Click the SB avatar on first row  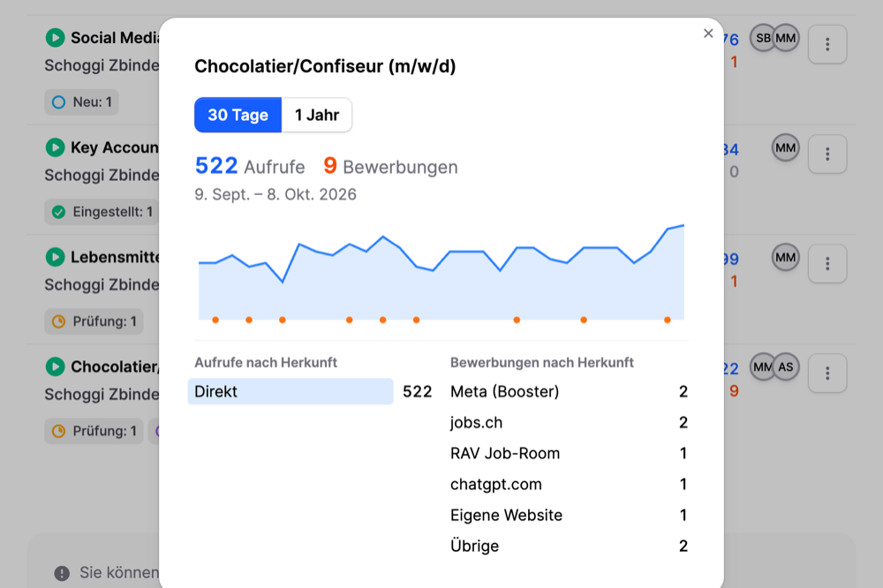click(x=763, y=38)
